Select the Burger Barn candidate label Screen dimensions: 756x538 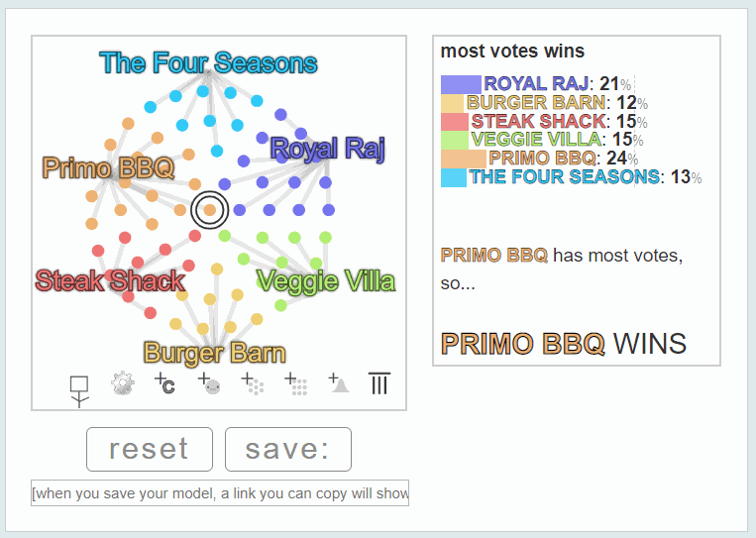(215, 353)
